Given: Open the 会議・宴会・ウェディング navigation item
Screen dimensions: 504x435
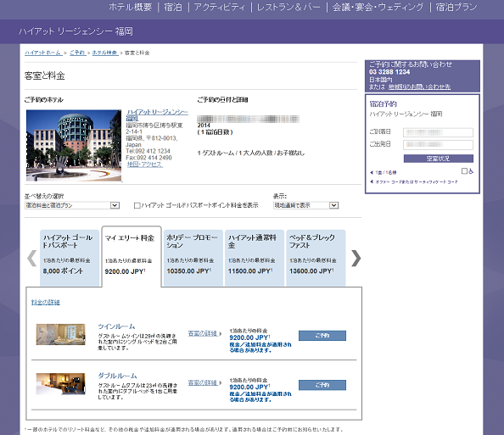Looking at the screenshot, I should [378, 7].
